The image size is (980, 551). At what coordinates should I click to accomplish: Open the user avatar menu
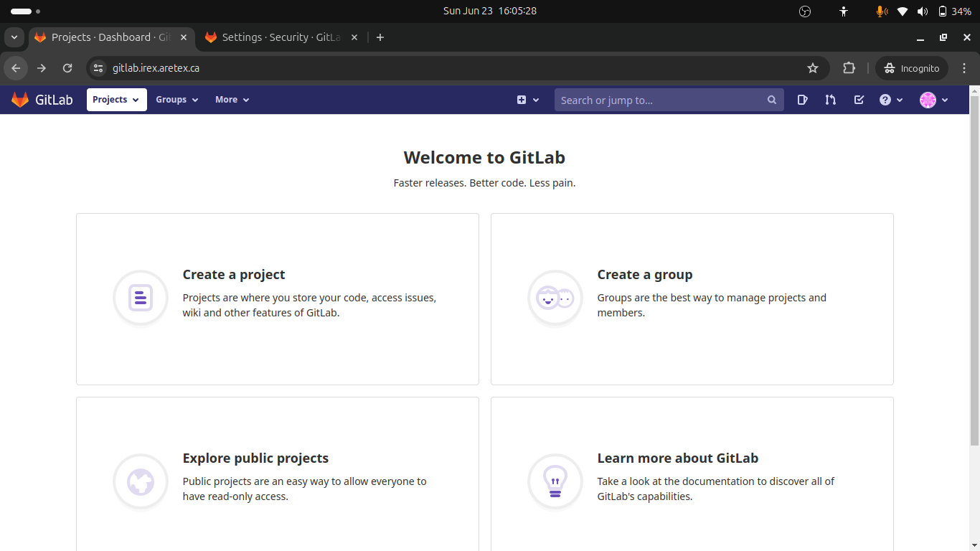[x=934, y=100]
